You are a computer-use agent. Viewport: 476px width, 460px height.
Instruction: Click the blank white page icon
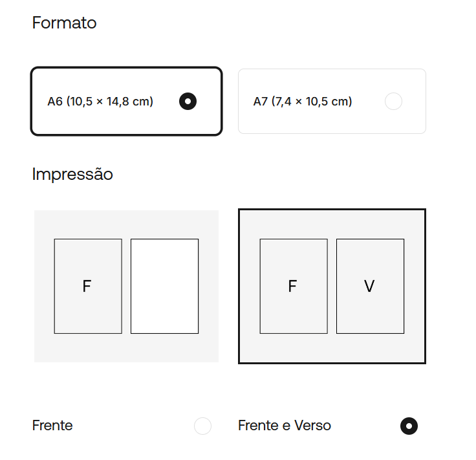[164, 286]
